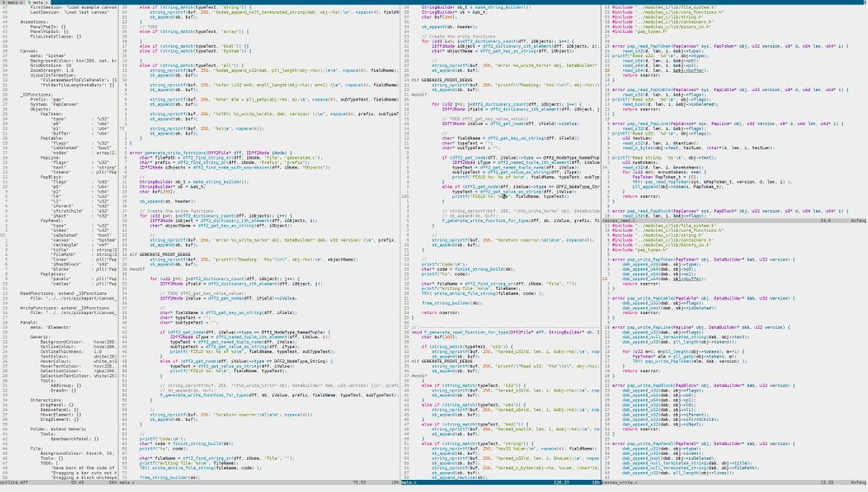Click the PapToken: object heading

click(x=51, y=114)
